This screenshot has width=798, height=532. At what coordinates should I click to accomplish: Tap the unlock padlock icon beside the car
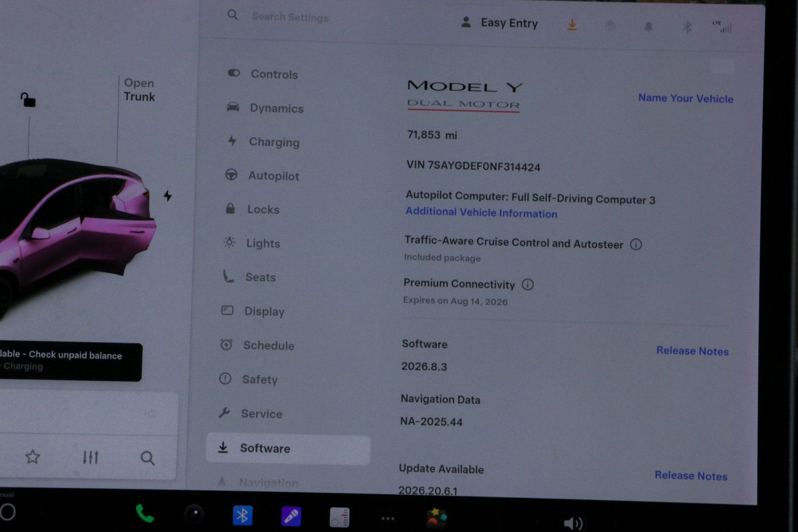[28, 100]
